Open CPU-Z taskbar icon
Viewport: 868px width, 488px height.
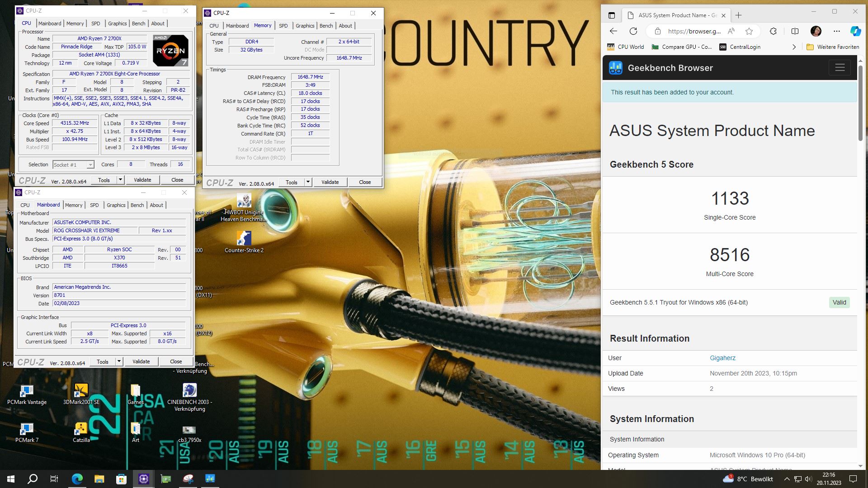tap(144, 479)
